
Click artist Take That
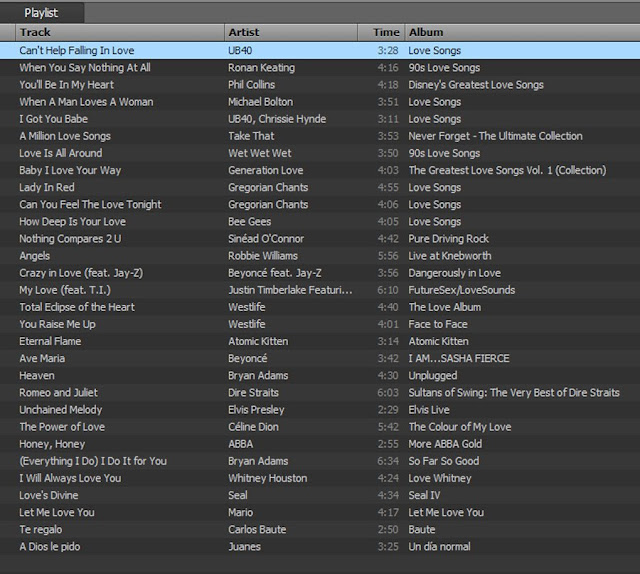(x=251, y=136)
